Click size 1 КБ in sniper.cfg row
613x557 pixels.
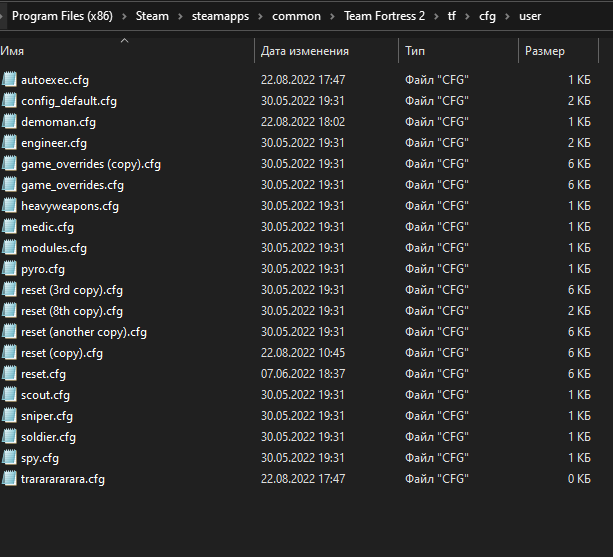(x=579, y=416)
